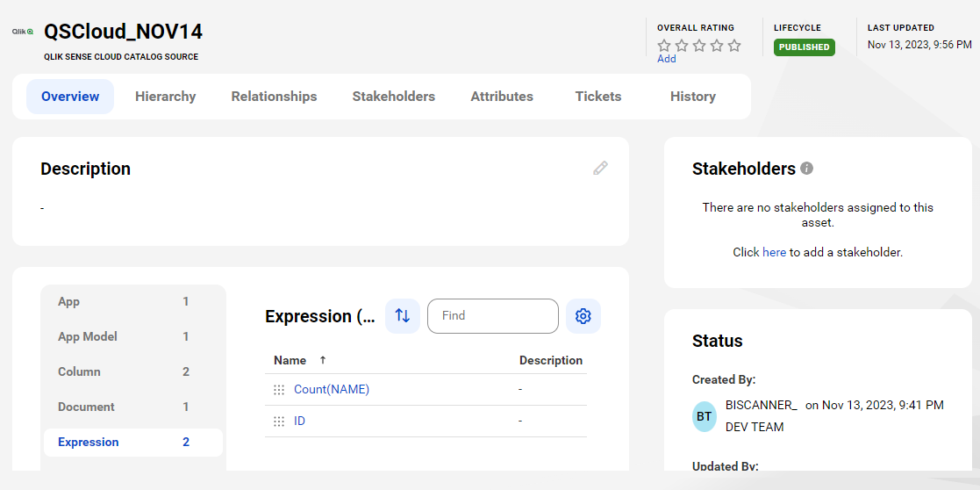Image resolution: width=980 pixels, height=490 pixels.
Task: Go to the Stakeholders tab
Action: pyautogui.click(x=394, y=97)
